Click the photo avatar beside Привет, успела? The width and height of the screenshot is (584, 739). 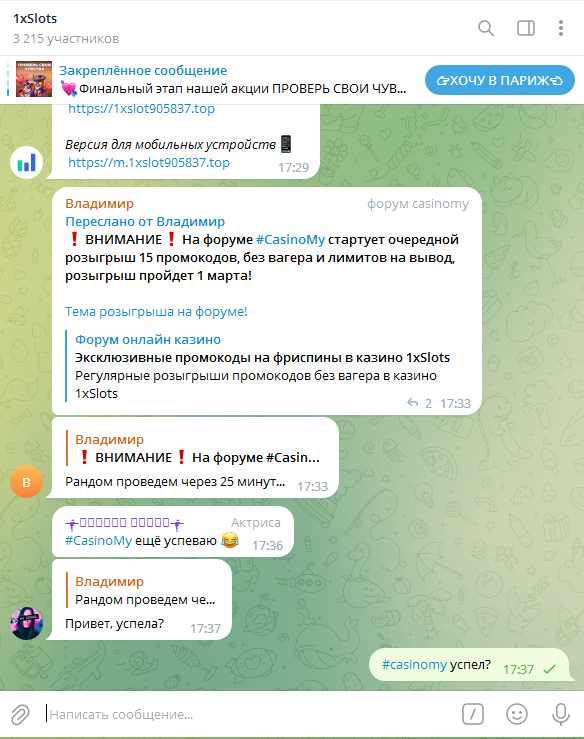tap(26, 624)
